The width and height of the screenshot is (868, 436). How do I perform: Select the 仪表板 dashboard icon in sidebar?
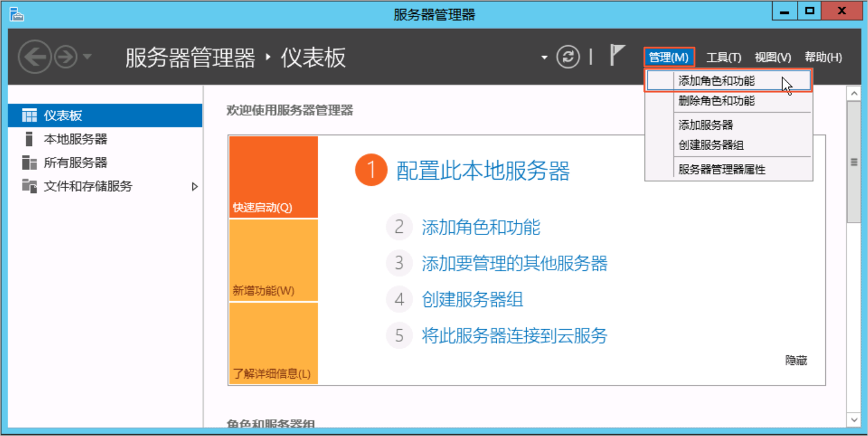29,115
